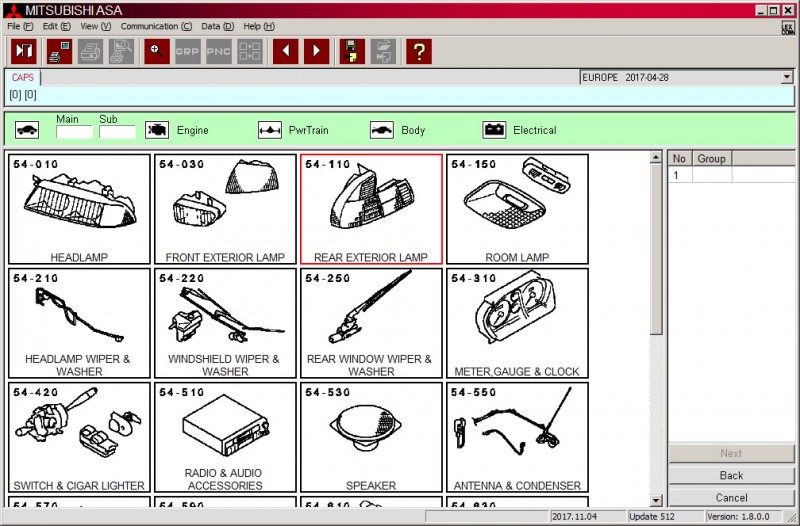
Task: Select the PwrTrain category icon
Action: pos(270,130)
